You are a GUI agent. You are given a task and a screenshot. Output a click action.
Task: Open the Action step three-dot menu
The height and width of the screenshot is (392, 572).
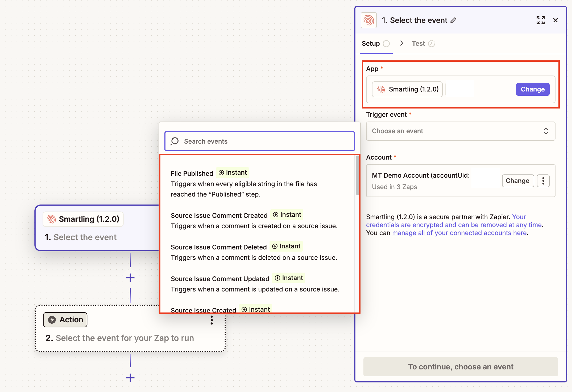(212, 320)
